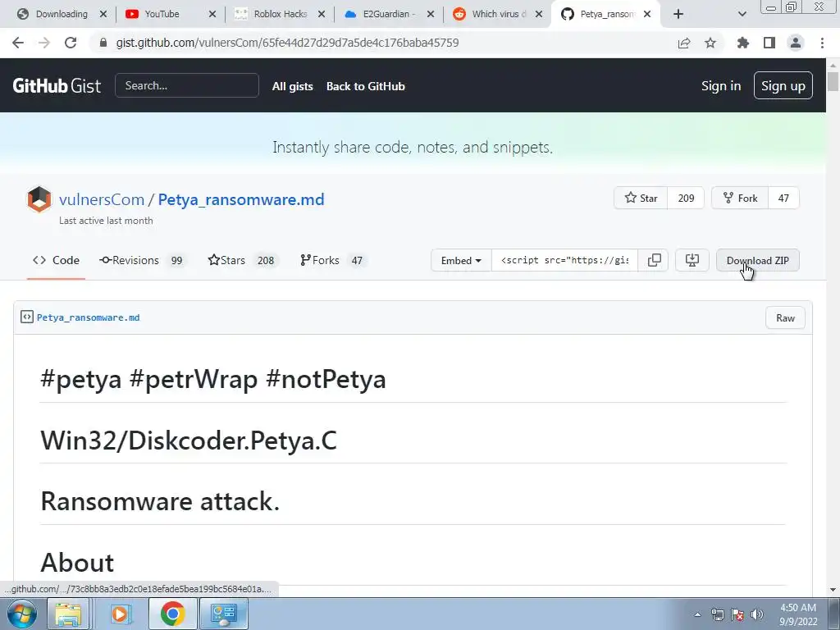Image resolution: width=840 pixels, height=630 pixels.
Task: Toggle the Chrome side panel icon
Action: click(769, 43)
